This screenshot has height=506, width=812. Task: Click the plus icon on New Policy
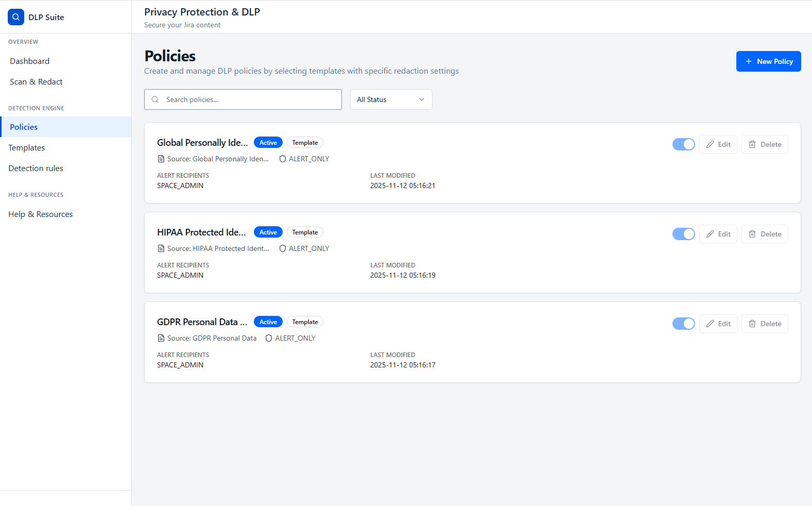(x=749, y=61)
